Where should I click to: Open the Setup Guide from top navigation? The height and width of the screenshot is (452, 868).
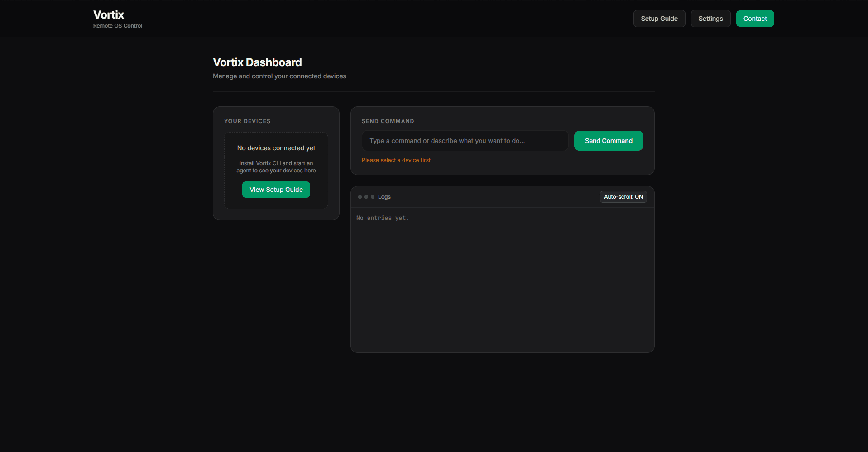click(659, 19)
